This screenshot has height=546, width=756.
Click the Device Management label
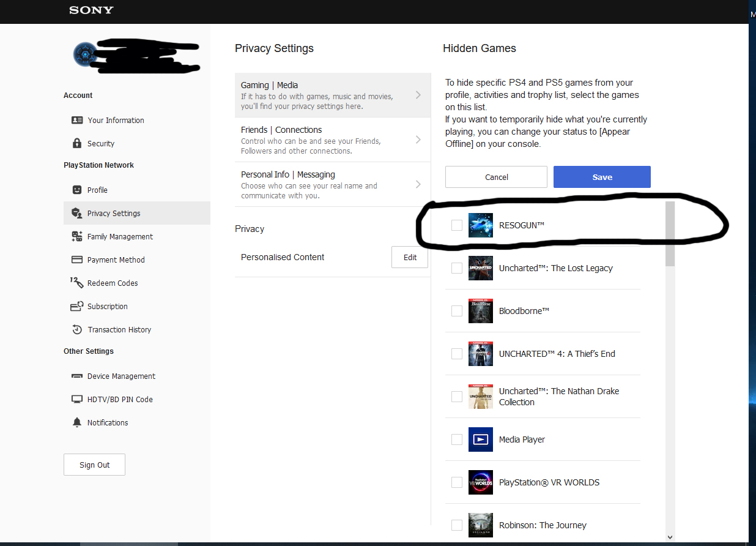121,376
